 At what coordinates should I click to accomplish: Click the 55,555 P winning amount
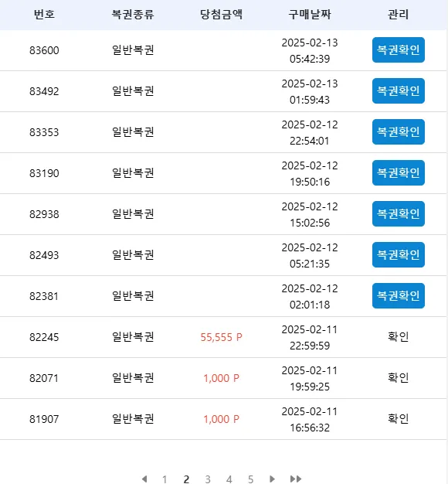point(222,337)
